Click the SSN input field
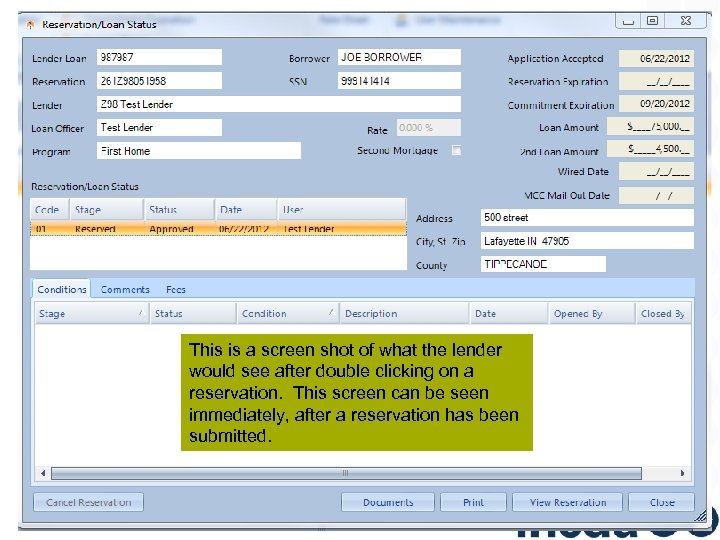720x540 pixels. click(399, 81)
